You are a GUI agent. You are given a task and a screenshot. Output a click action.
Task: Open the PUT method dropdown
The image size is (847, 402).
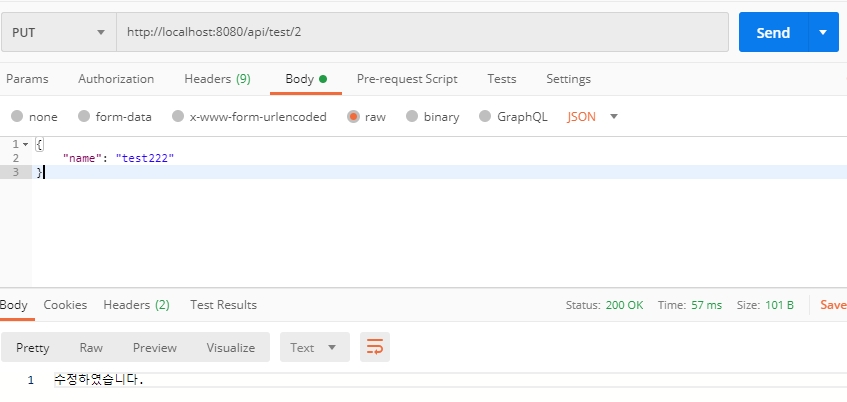coord(59,32)
